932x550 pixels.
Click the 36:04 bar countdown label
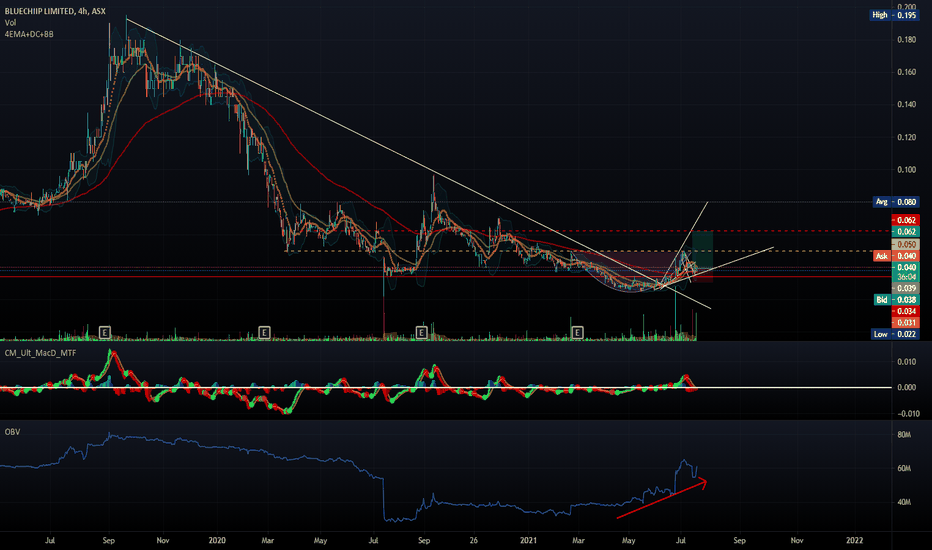tap(905, 277)
